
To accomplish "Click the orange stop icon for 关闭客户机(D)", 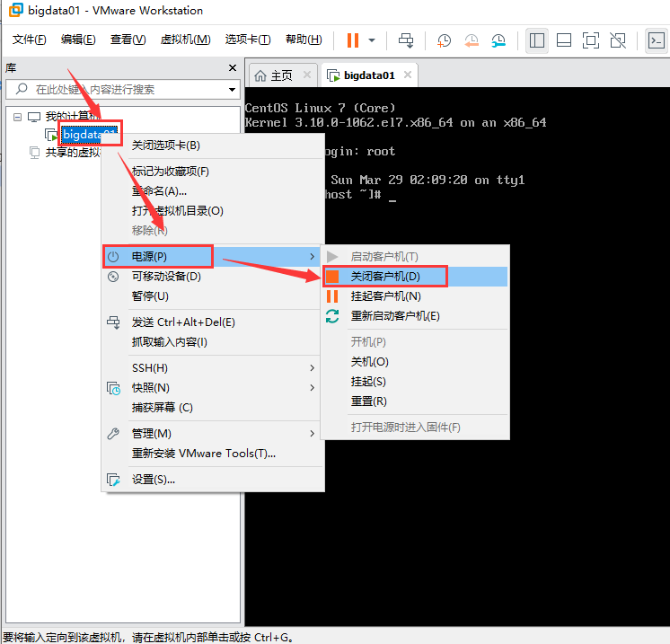I will pos(332,277).
